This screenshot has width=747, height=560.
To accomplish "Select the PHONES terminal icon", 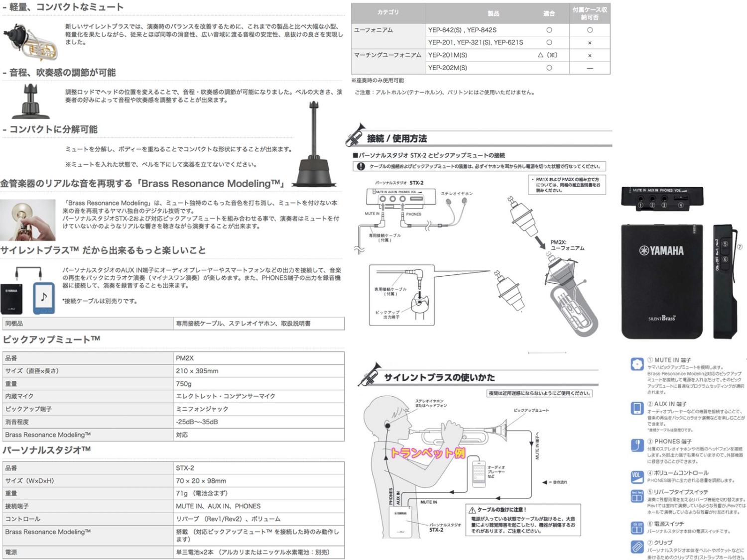I will 637,445.
